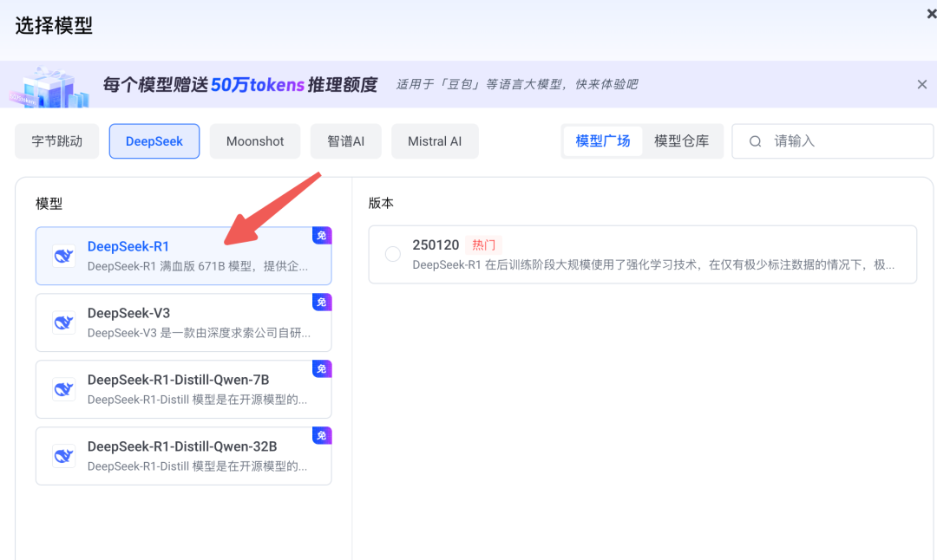
Task: Select the Mistral AI provider tab
Action: [435, 141]
